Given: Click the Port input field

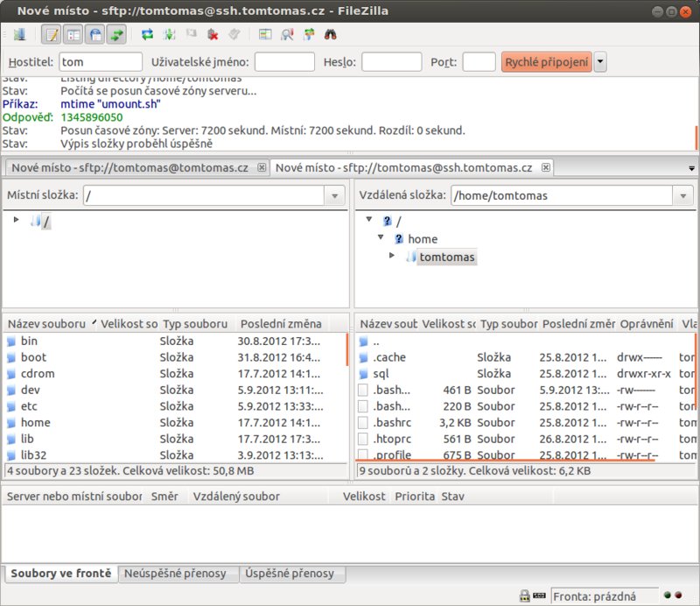Looking at the screenshot, I should 479,61.
